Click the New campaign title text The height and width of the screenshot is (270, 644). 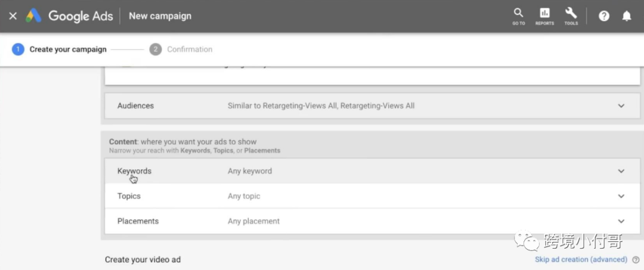(x=160, y=16)
